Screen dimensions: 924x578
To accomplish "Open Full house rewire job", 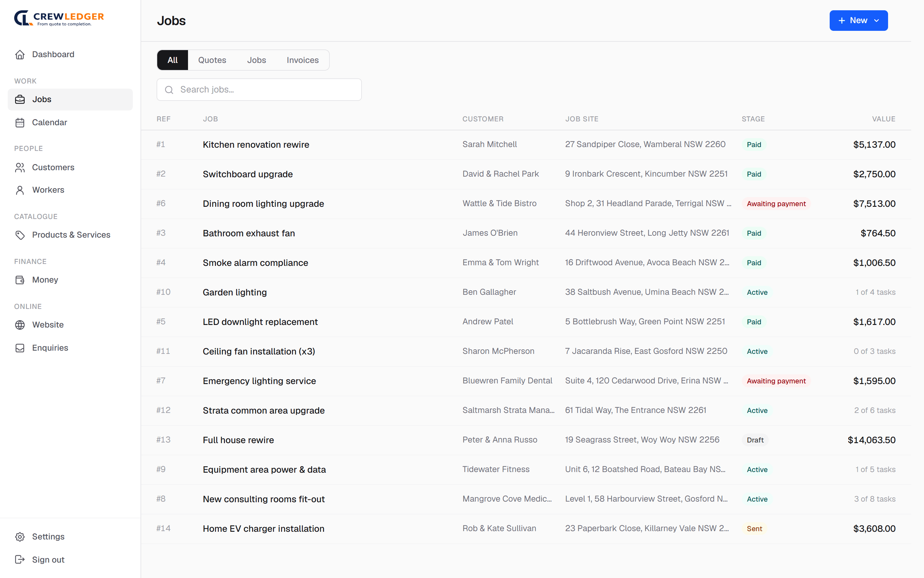I will 238,440.
